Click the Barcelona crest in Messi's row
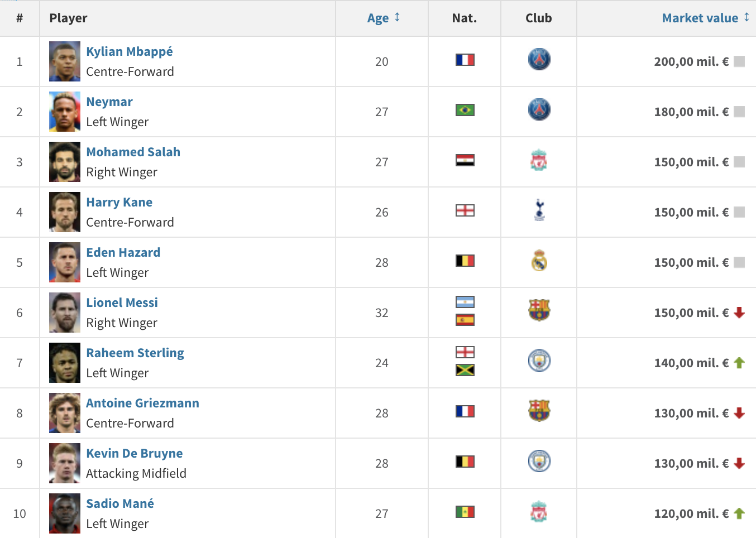This screenshot has width=756, height=538. (x=539, y=310)
